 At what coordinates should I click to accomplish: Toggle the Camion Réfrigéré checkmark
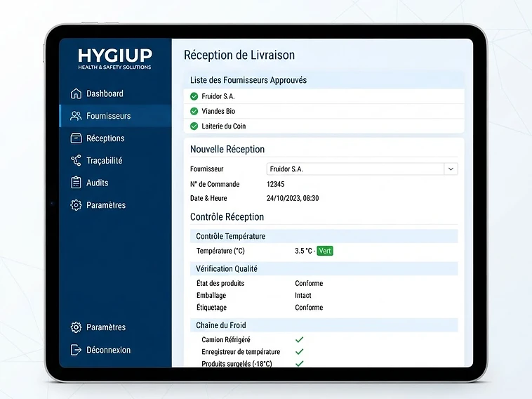pos(299,339)
